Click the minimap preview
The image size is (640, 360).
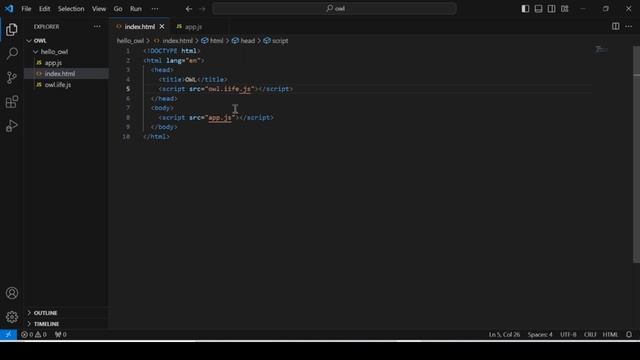click(x=601, y=50)
